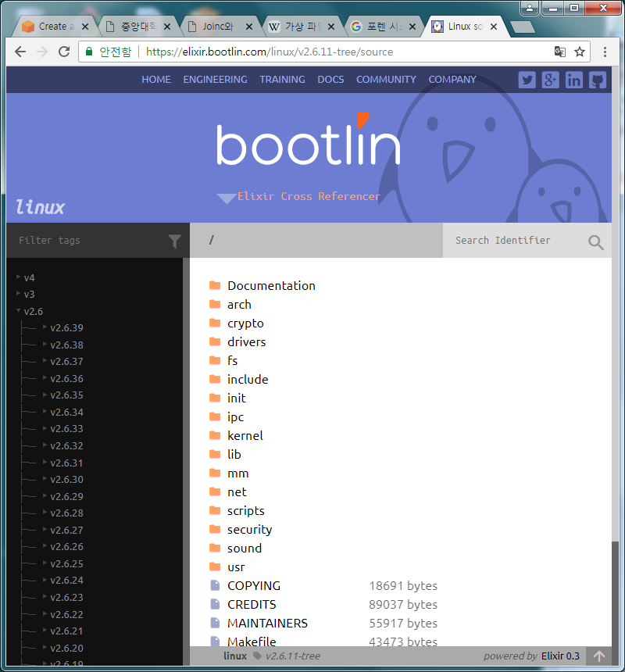The width and height of the screenshot is (625, 672).
Task: Click the browser address bar URL
Action: click(270, 52)
